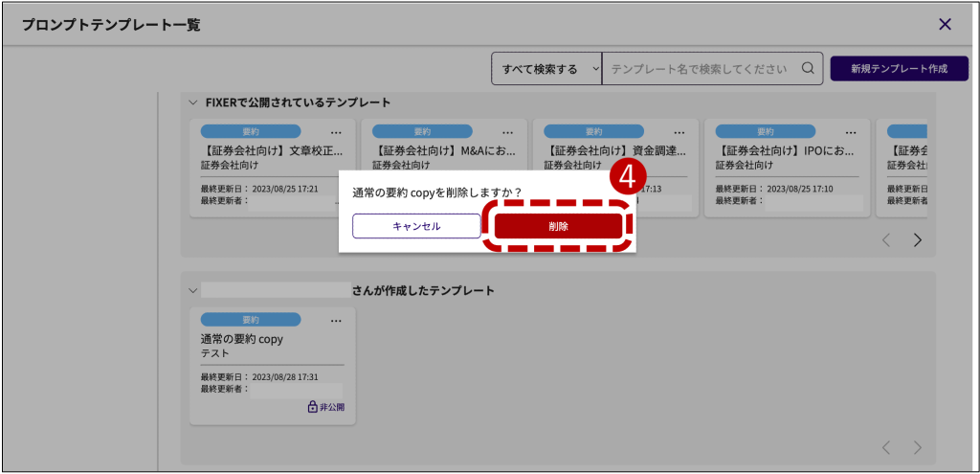Click the キャンセル button in dialog
The width and height of the screenshot is (980, 474).
(x=416, y=226)
